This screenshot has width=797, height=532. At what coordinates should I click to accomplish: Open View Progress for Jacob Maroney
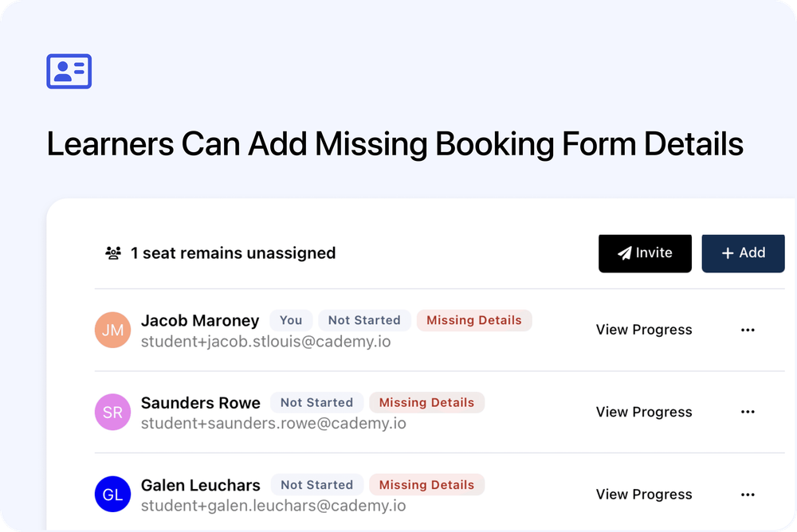pyautogui.click(x=644, y=330)
